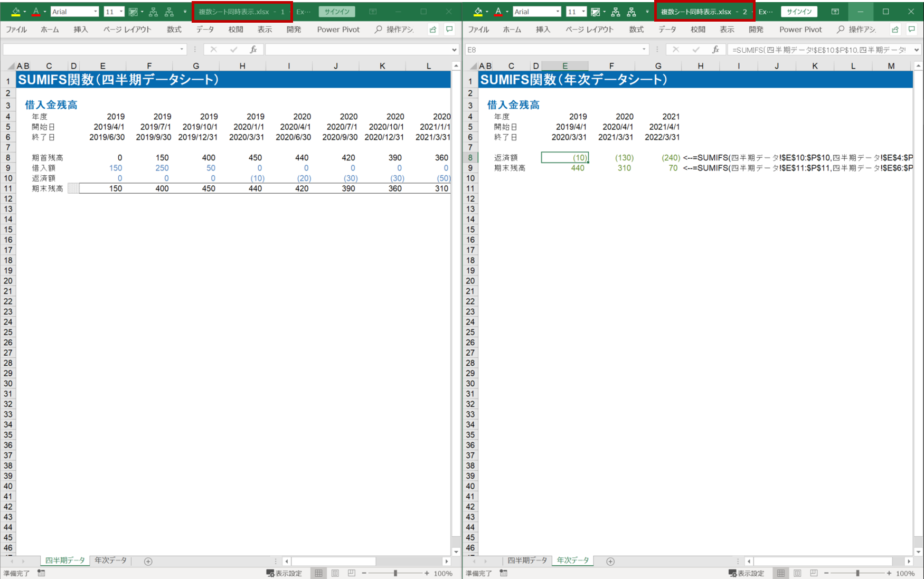Click macro record icon in left status bar
This screenshot has height=579, width=924.
coord(41,573)
